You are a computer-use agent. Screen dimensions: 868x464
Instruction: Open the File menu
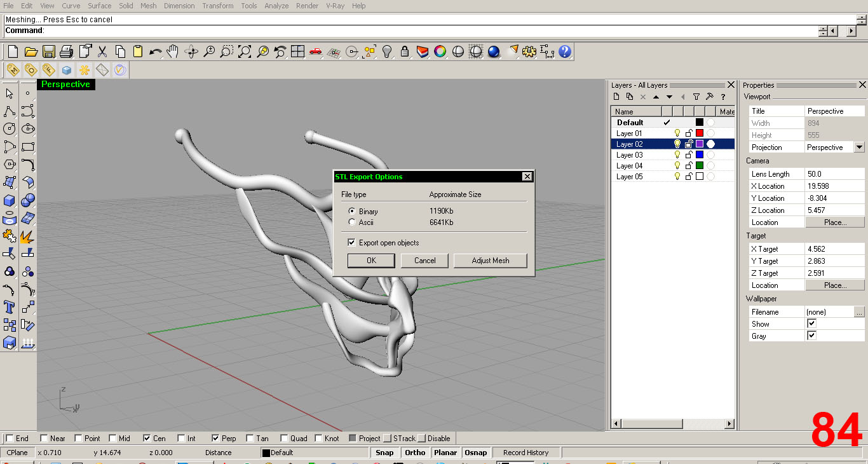click(x=8, y=6)
